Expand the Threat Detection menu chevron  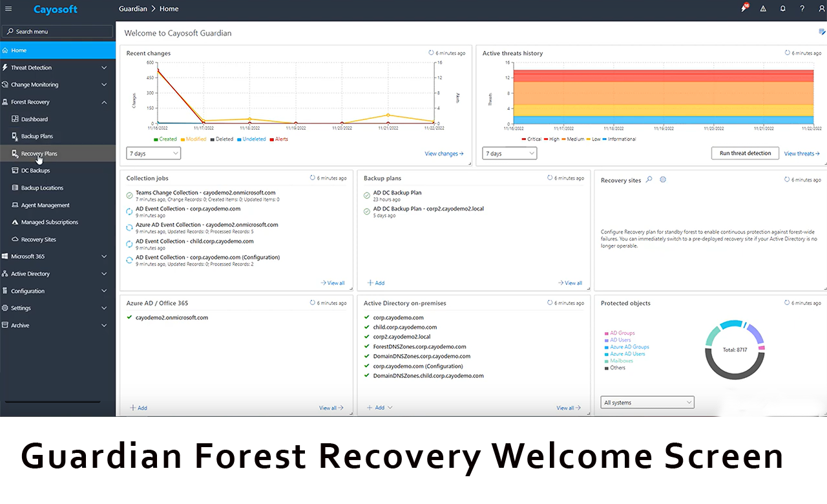click(x=105, y=68)
